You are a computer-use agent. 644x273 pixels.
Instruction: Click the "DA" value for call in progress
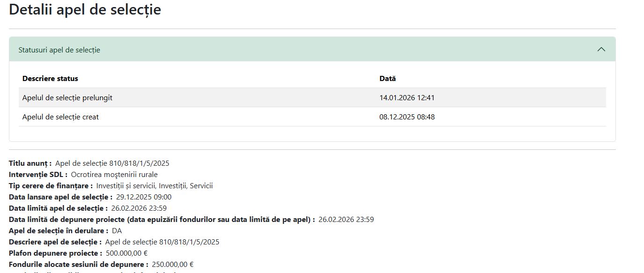tap(117, 231)
